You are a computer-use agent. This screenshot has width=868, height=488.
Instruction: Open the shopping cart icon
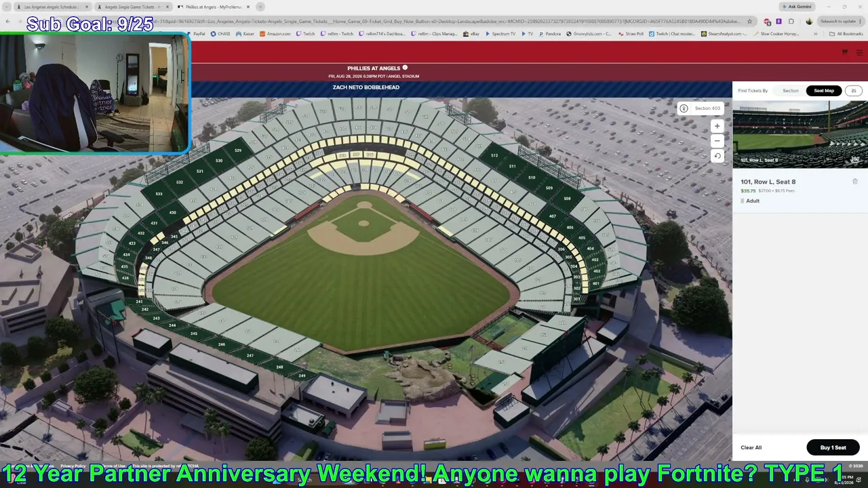844,52
